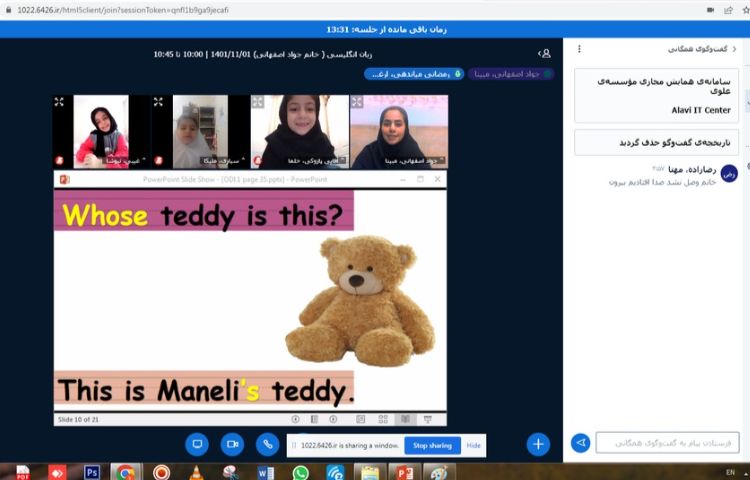Expand the rightmost webcam to fullscreen
Image resolution: width=750 pixels, height=480 pixels.
pyautogui.click(x=357, y=102)
